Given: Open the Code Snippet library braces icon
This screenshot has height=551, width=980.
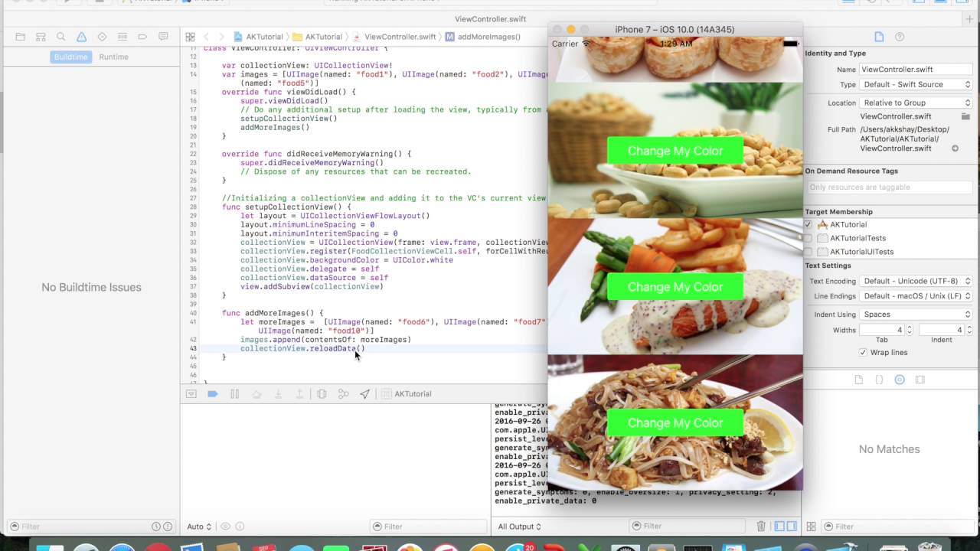Looking at the screenshot, I should 879,380.
